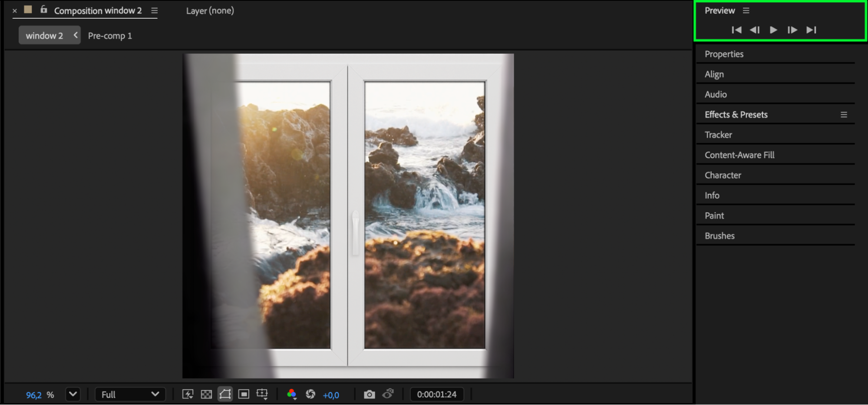868x405 pixels.
Task: Click the Play button in Preview panel
Action: point(773,30)
